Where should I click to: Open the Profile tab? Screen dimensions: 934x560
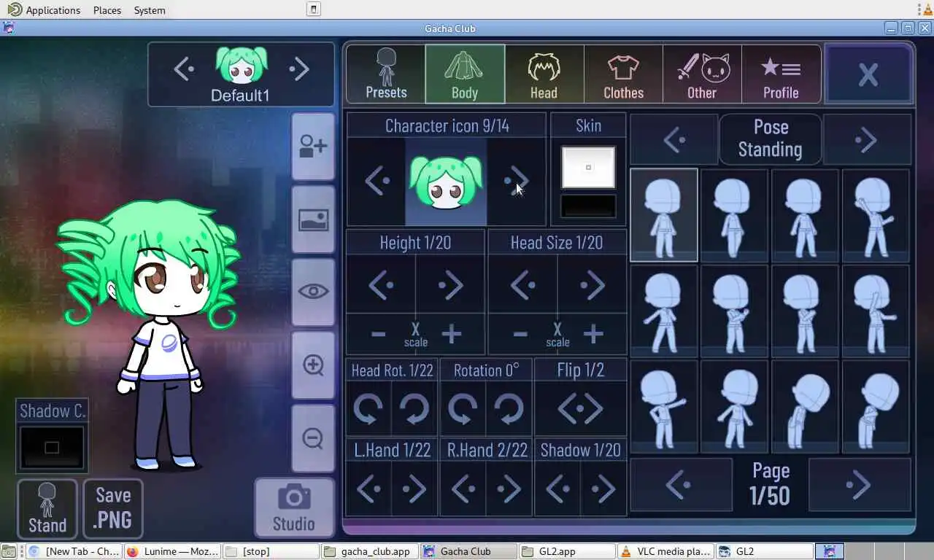tap(781, 74)
